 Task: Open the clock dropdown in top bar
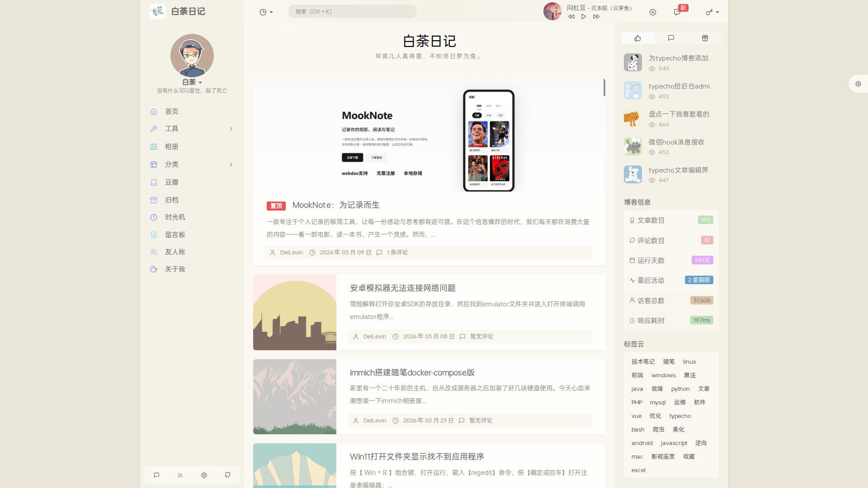click(x=266, y=12)
